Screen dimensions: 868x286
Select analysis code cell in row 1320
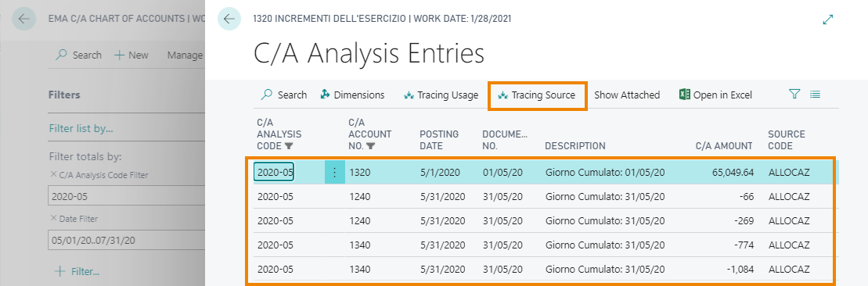tap(274, 172)
